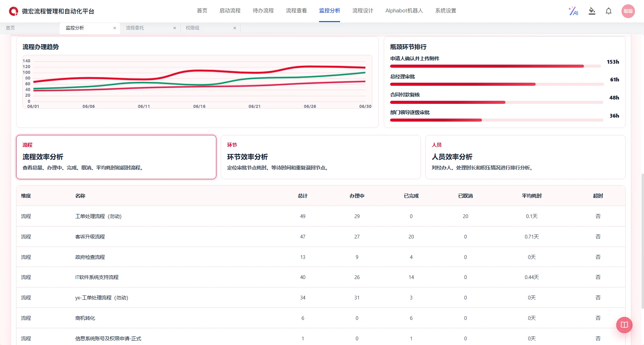
Task: Open the floating help book button
Action: [624, 325]
